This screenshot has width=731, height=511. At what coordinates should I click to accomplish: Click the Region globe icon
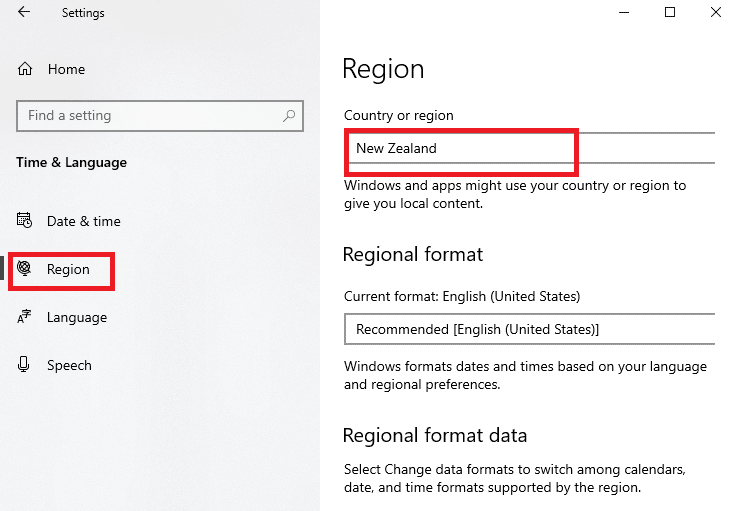pyautogui.click(x=24, y=269)
